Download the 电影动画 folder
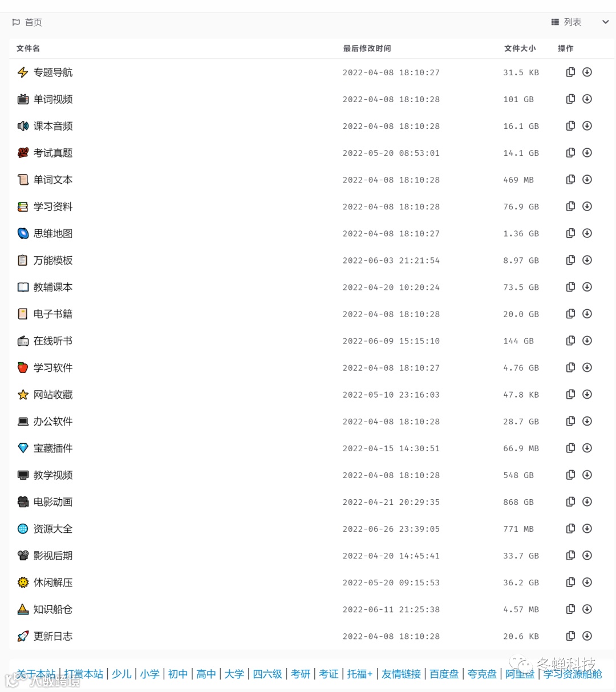The image size is (616, 692). (x=587, y=502)
